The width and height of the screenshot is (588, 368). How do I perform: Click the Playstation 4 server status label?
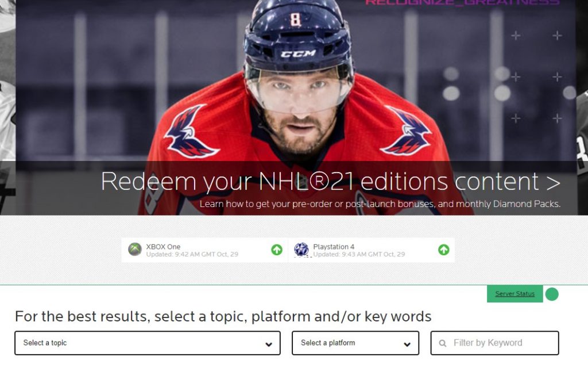point(334,247)
